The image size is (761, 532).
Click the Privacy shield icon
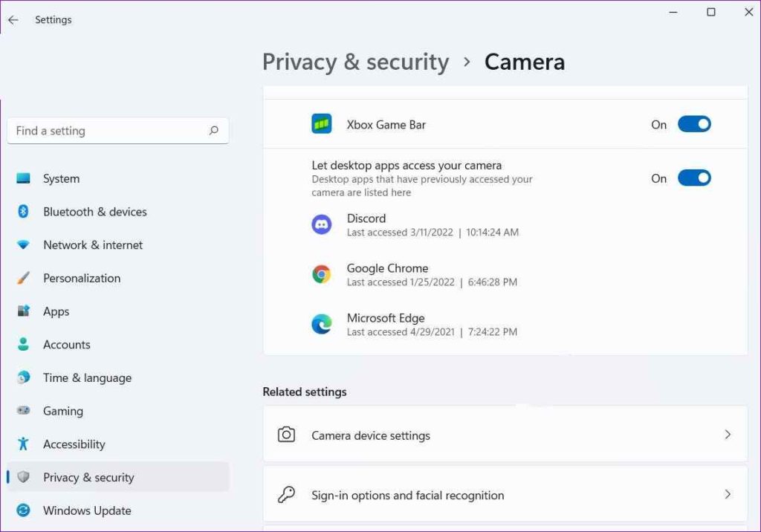23,477
